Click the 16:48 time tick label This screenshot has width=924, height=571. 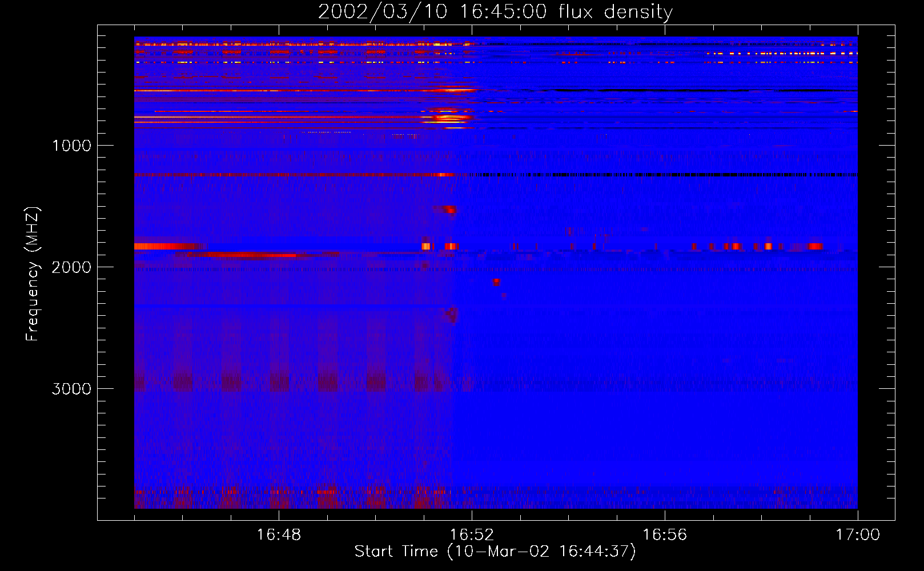279,535
